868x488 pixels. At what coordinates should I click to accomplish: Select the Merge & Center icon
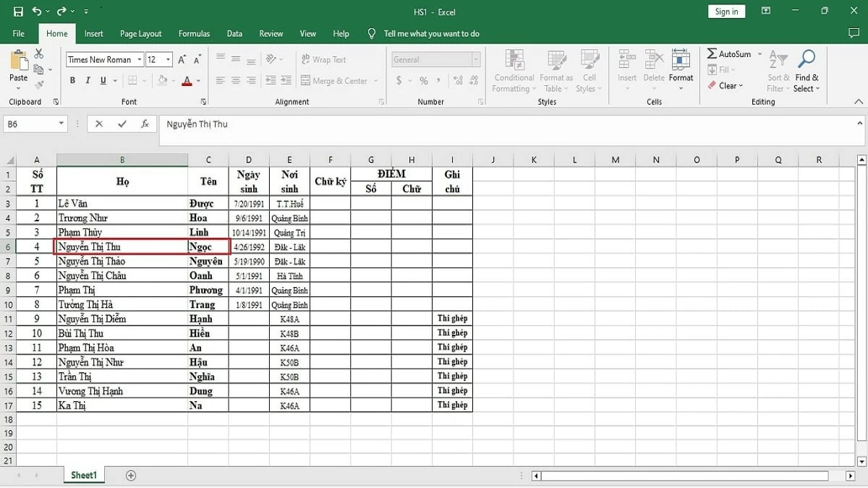pyautogui.click(x=305, y=80)
